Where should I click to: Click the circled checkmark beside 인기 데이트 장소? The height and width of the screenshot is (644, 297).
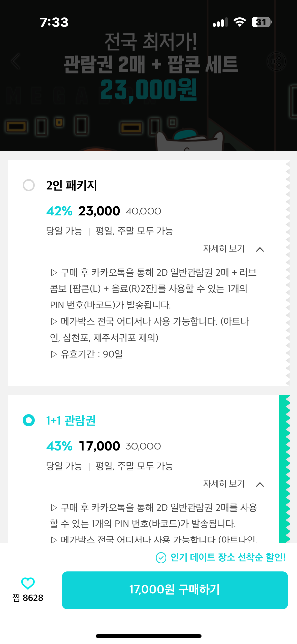tap(161, 557)
